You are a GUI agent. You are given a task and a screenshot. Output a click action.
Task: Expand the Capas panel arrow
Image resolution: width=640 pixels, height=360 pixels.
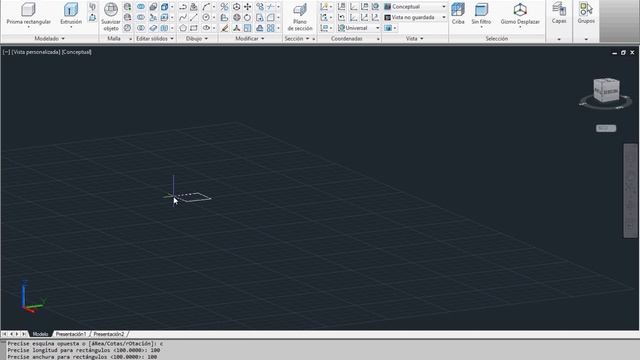tap(559, 39)
